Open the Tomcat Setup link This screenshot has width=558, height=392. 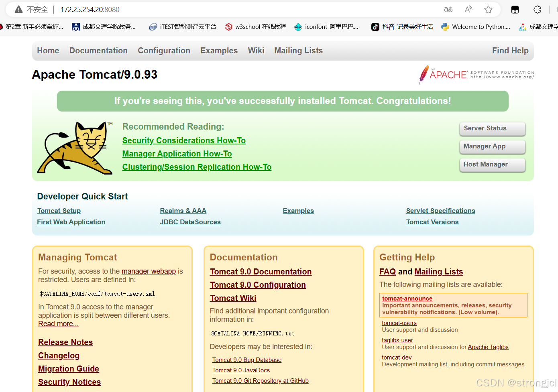pyautogui.click(x=59, y=211)
